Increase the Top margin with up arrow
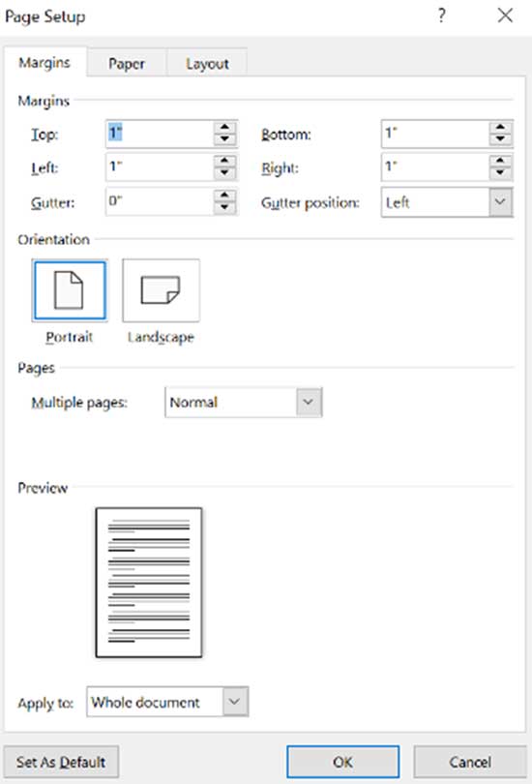Viewport: 532px width, 784px height. (x=224, y=128)
